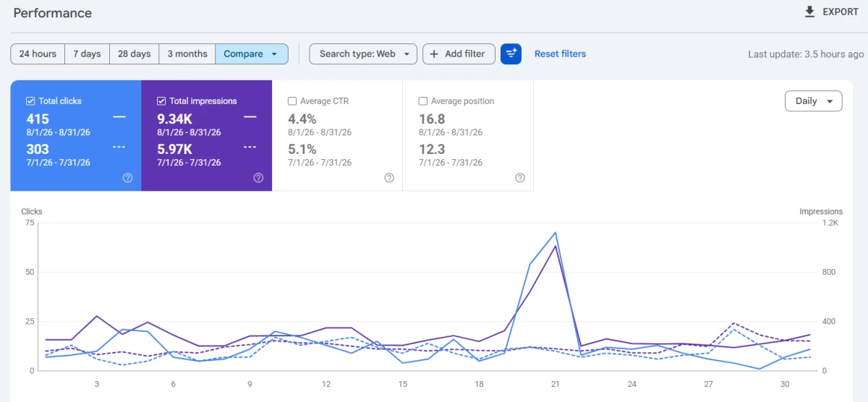Click the x-axis label 30

point(785,384)
